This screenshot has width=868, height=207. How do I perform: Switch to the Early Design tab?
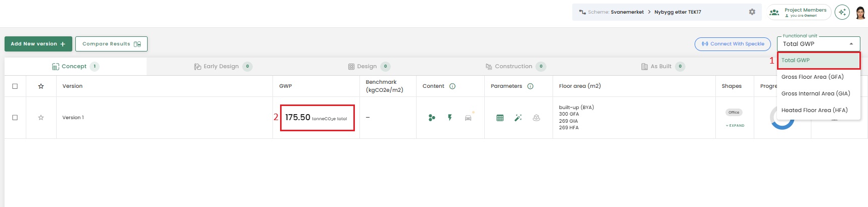pos(221,67)
